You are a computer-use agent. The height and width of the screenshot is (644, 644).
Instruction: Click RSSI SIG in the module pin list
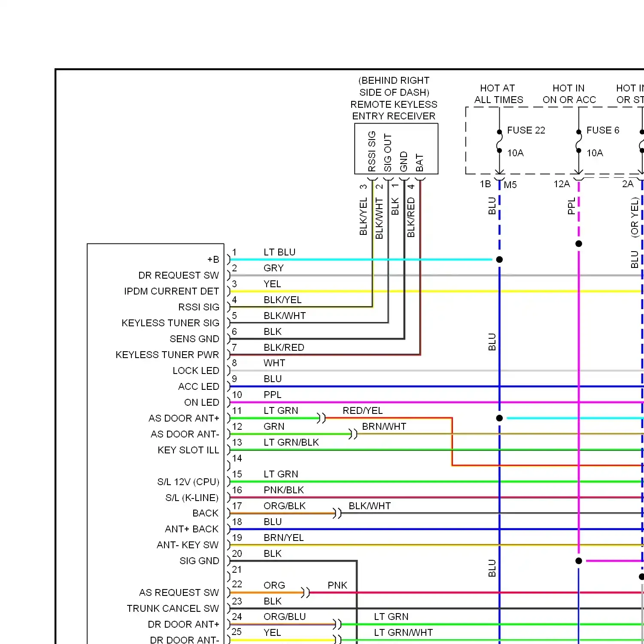coord(199,307)
